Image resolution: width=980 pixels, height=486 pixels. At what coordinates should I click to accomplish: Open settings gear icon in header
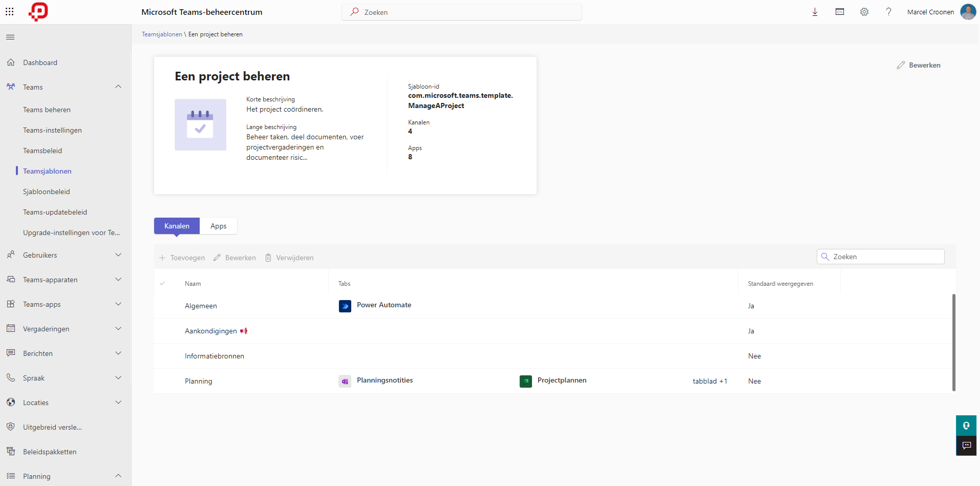(864, 12)
